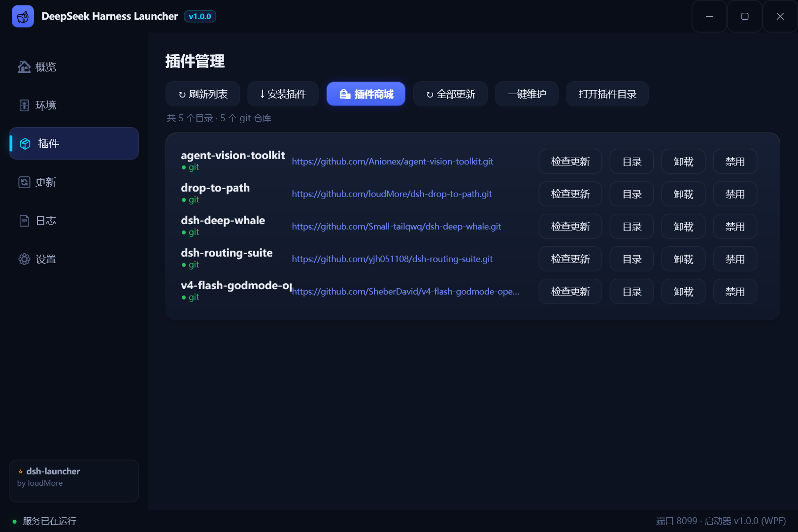
Task: Select the drop-to-path plugin name
Action: tap(215, 188)
